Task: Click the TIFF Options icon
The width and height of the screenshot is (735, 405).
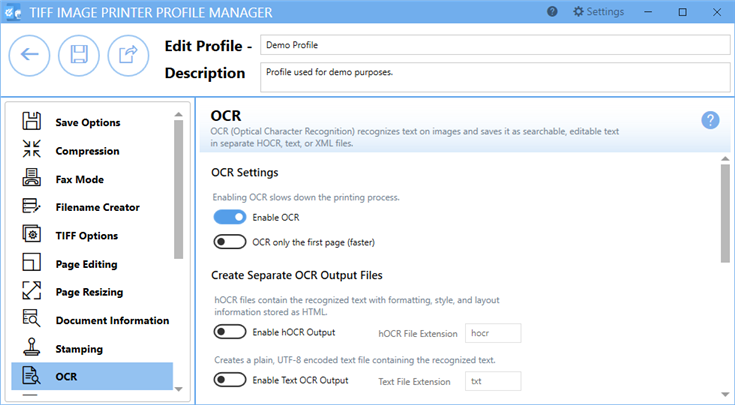Action: point(31,234)
